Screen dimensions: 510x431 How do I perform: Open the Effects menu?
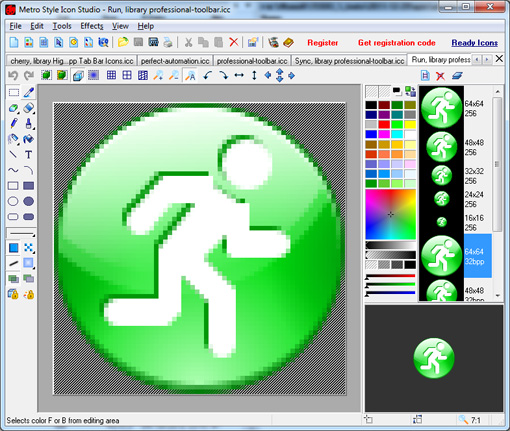[x=92, y=26]
